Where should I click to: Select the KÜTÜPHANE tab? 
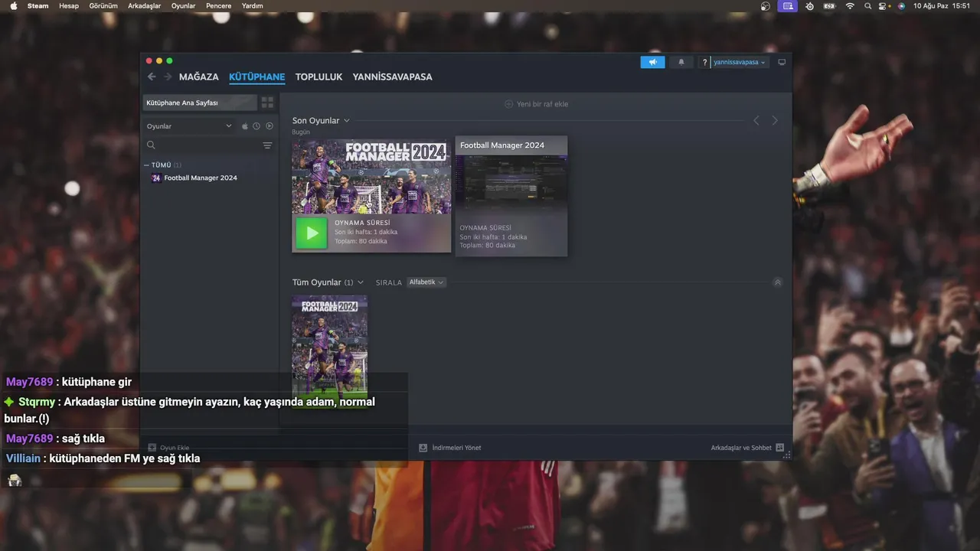[257, 77]
